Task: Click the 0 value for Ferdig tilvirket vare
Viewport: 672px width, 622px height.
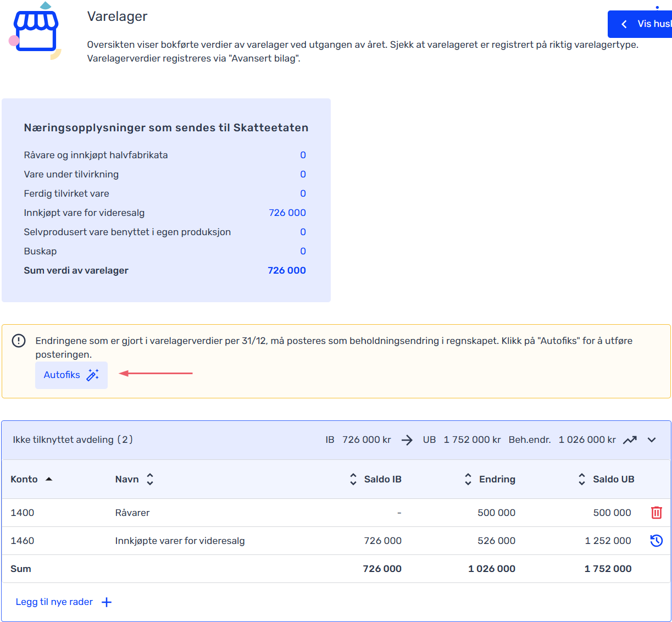Action: tap(303, 193)
